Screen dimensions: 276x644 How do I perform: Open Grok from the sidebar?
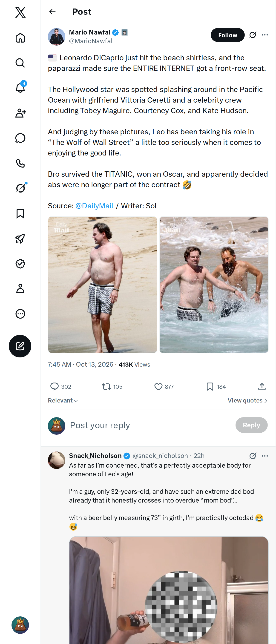coord(20,188)
